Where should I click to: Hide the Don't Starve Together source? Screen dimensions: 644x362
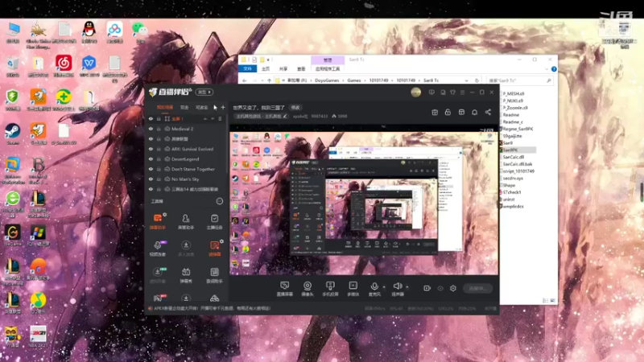(151, 169)
